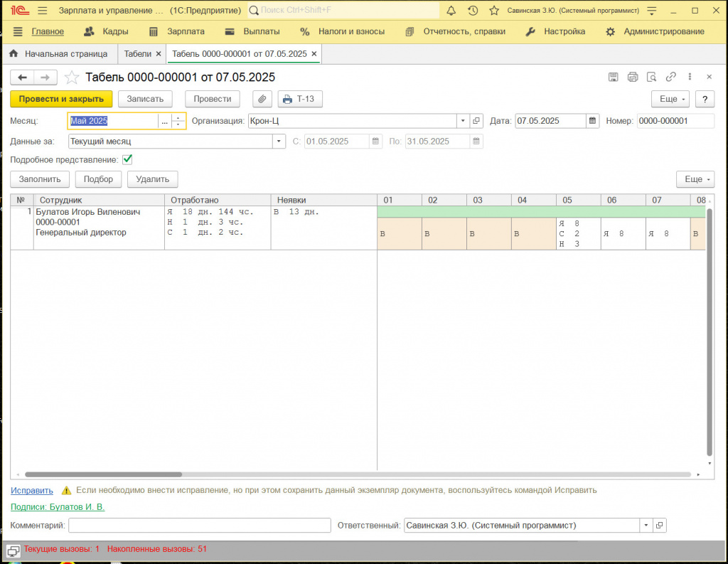The height and width of the screenshot is (564, 728).
Task: Open the 1C main menu hamburger icon
Action: tap(42, 10)
